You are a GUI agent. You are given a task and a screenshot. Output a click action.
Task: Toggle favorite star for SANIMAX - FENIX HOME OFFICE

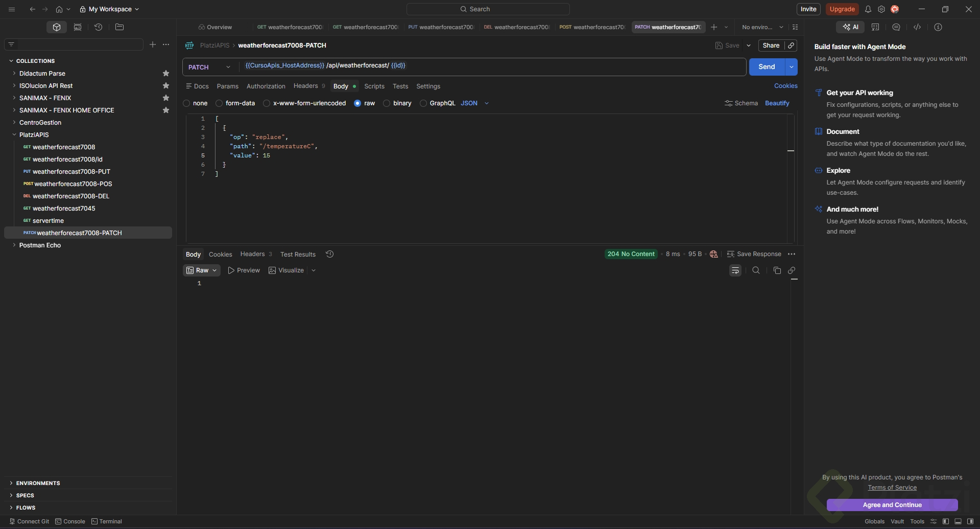(166, 110)
